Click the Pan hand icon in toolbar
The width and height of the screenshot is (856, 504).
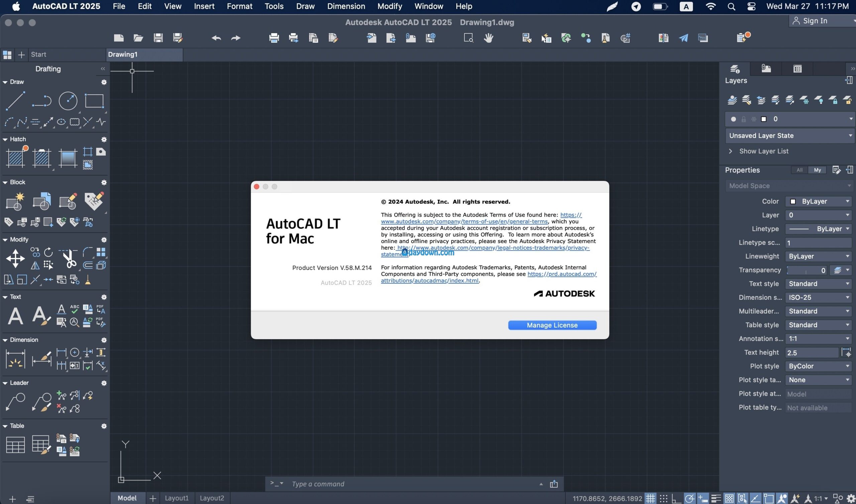pos(488,38)
